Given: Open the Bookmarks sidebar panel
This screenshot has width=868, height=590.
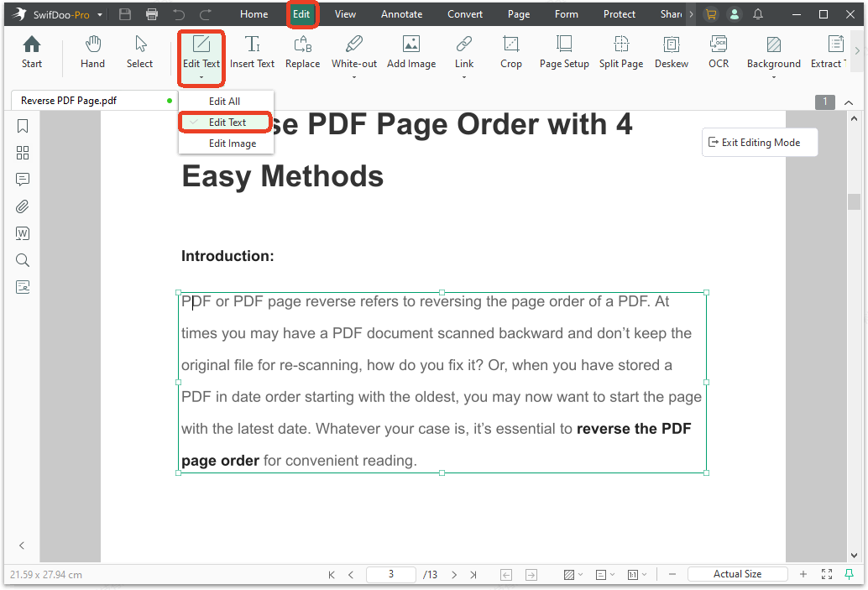Looking at the screenshot, I should [23, 126].
